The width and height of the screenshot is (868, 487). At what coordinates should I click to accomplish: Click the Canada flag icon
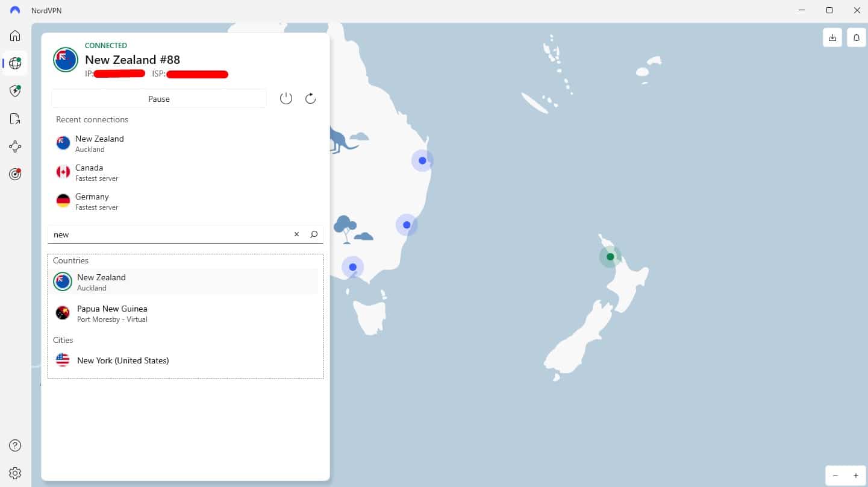(63, 172)
